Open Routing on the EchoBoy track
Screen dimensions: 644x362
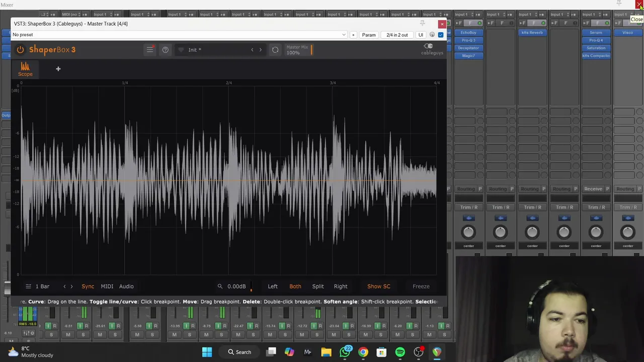tap(465, 189)
